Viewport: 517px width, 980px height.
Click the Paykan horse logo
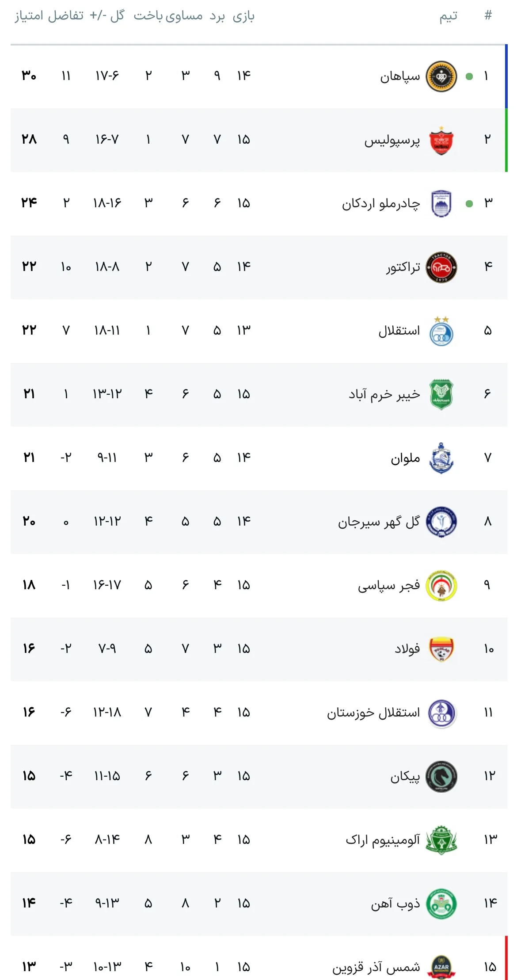(x=441, y=776)
